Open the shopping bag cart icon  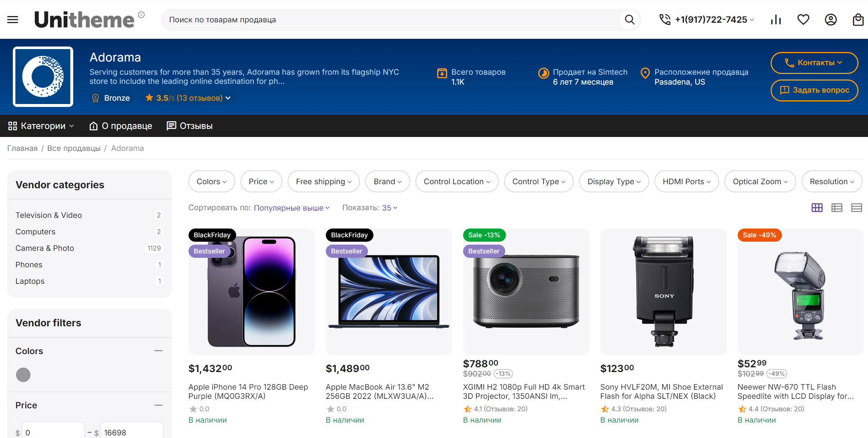point(858,20)
